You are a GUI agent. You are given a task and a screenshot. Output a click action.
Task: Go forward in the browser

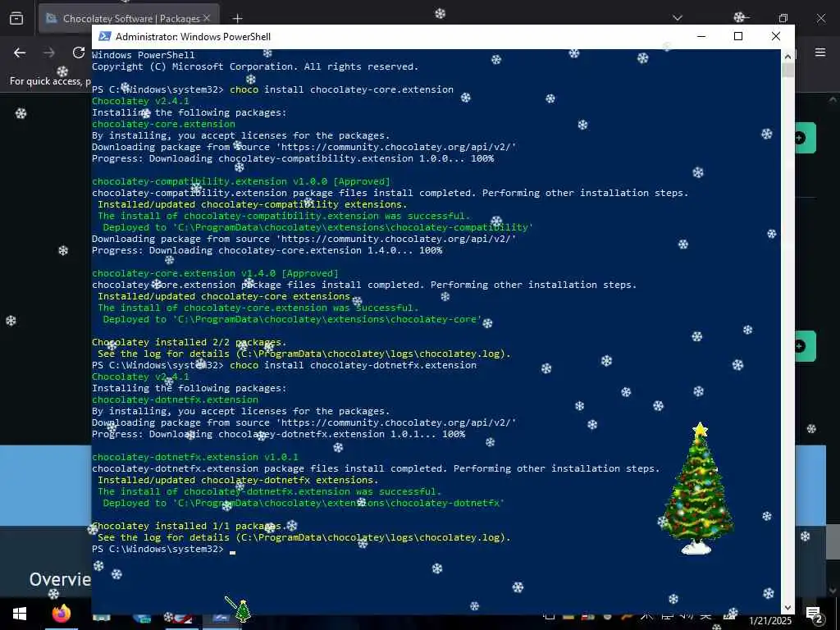point(49,52)
